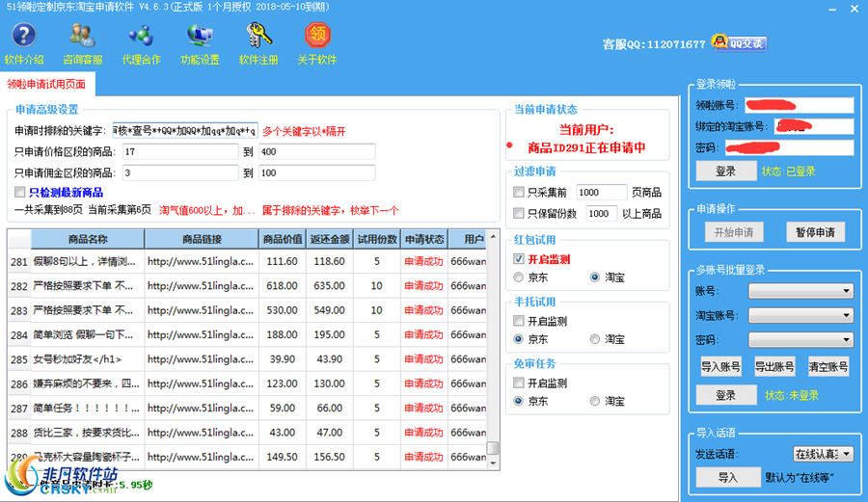
Task: Open the 功能设置 settings icon
Action: (200, 35)
